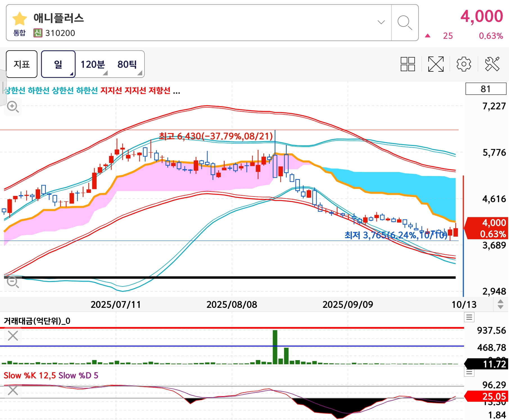The width and height of the screenshot is (509, 420).
Task: Click the 거래대금(억단위)_0 panel title
Action: (37, 321)
